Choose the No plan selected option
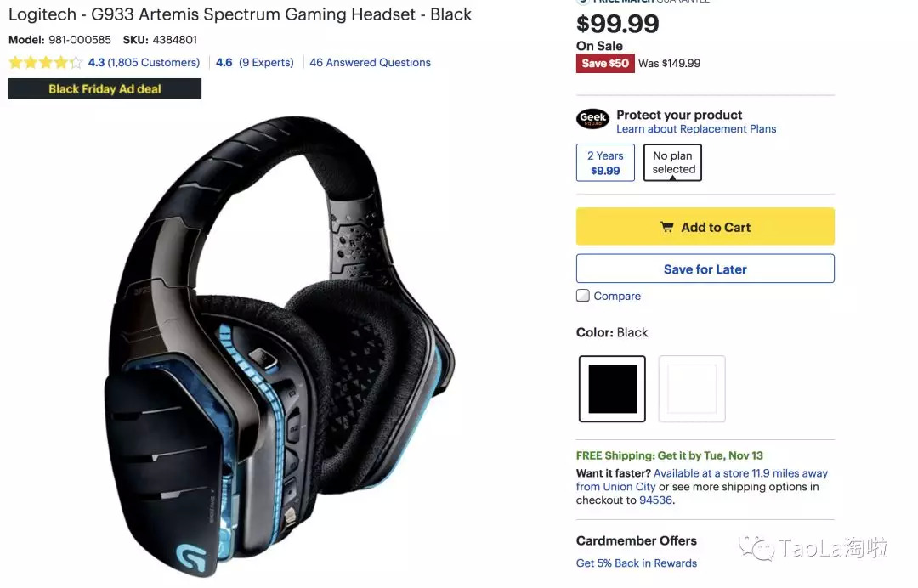This screenshot has width=918, height=588. point(672,162)
